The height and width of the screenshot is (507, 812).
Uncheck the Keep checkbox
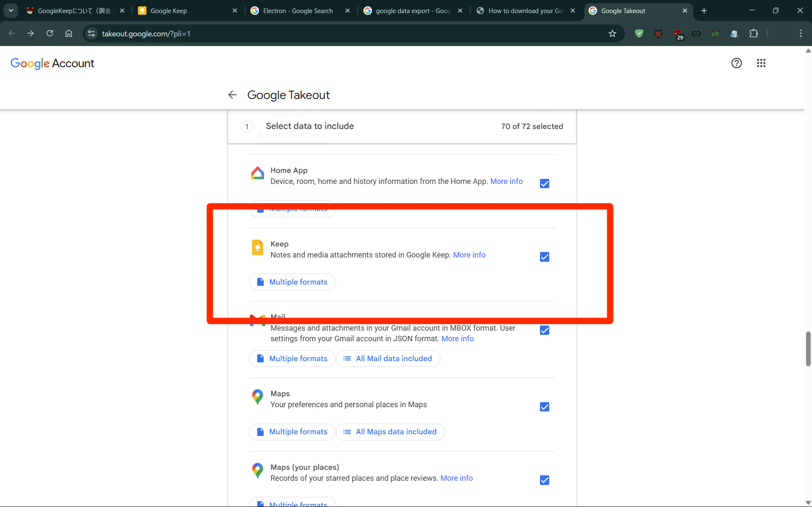pos(545,257)
